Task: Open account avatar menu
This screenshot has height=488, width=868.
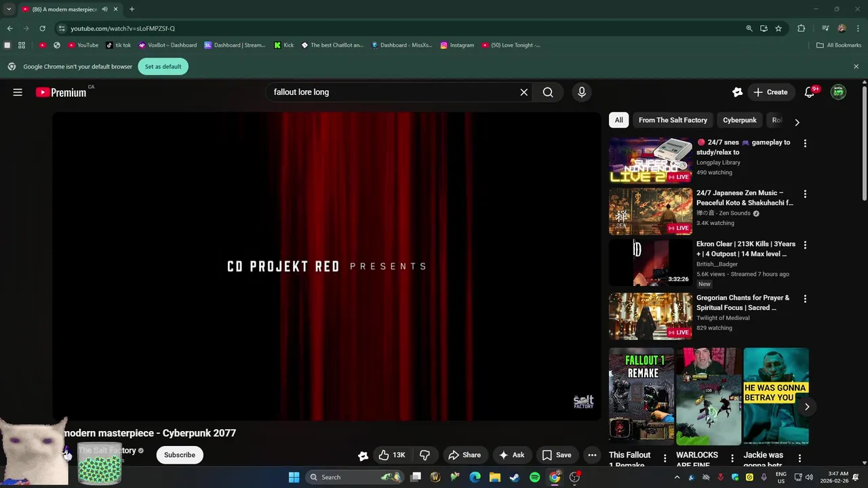Action: [x=838, y=92]
